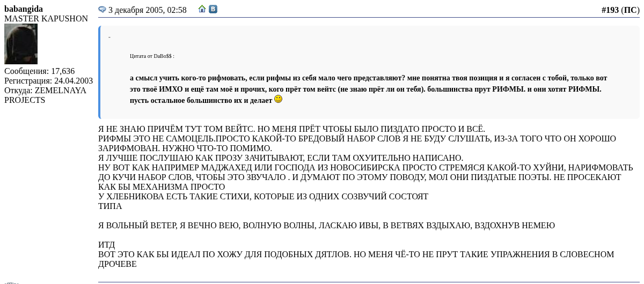The width and height of the screenshot is (644, 284).
Task: Click the post date 3 декабря 2005
Action: click(x=147, y=10)
